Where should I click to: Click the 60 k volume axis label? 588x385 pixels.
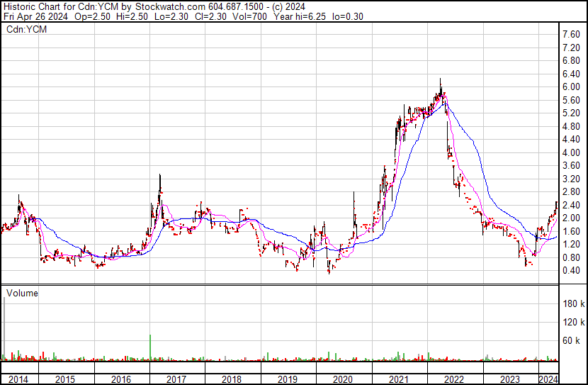[x=572, y=340]
